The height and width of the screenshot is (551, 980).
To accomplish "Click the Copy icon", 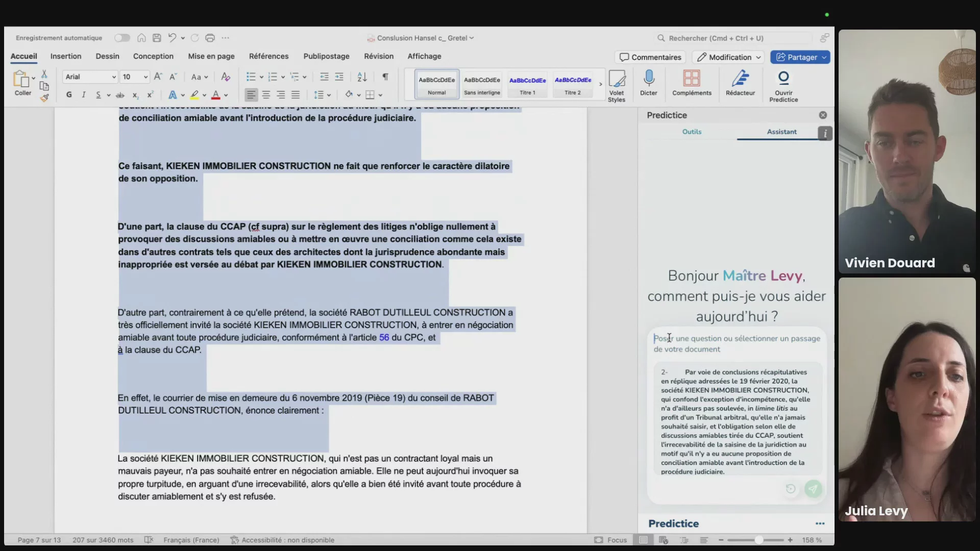I will pos(44,86).
